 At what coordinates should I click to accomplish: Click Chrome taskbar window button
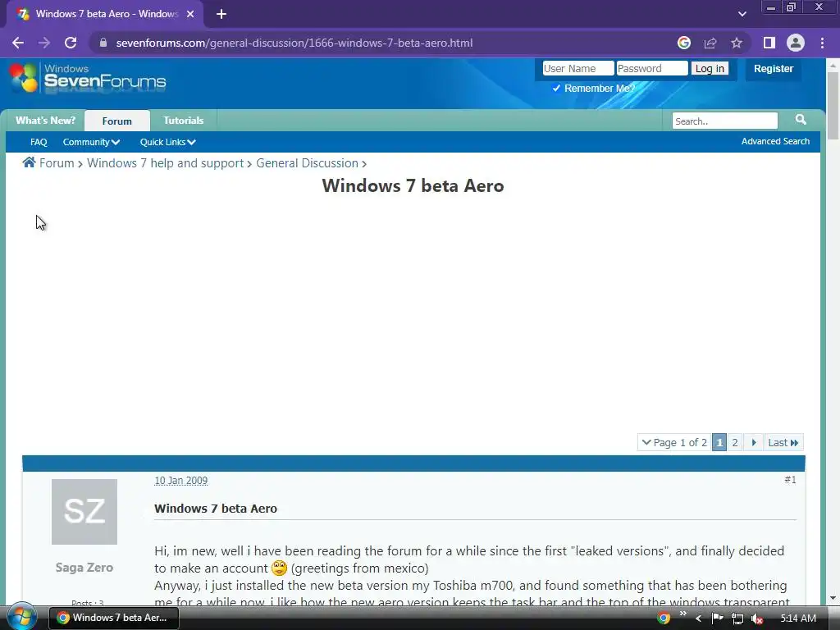point(113,618)
